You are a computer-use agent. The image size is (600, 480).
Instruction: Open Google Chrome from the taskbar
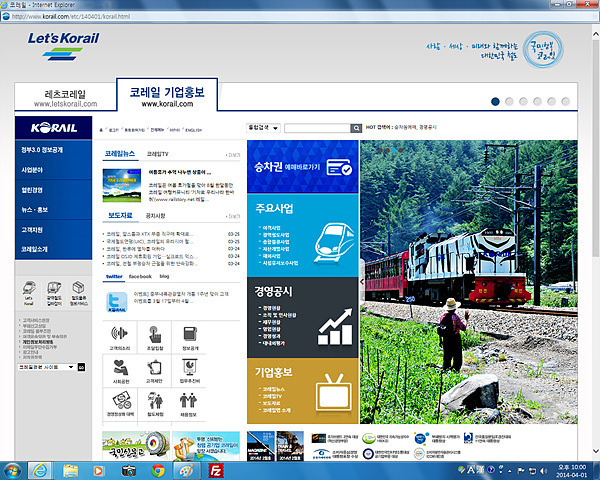pos(158,471)
